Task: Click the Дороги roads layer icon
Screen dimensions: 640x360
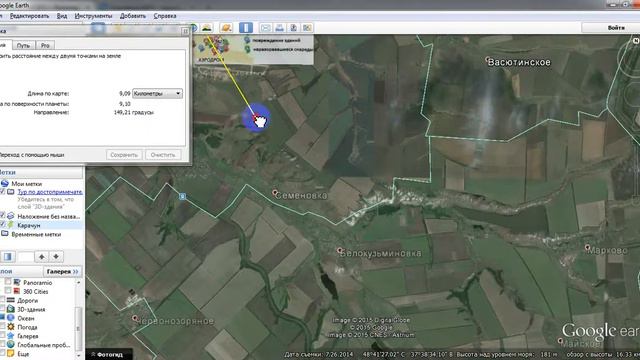Action: (x=11, y=300)
